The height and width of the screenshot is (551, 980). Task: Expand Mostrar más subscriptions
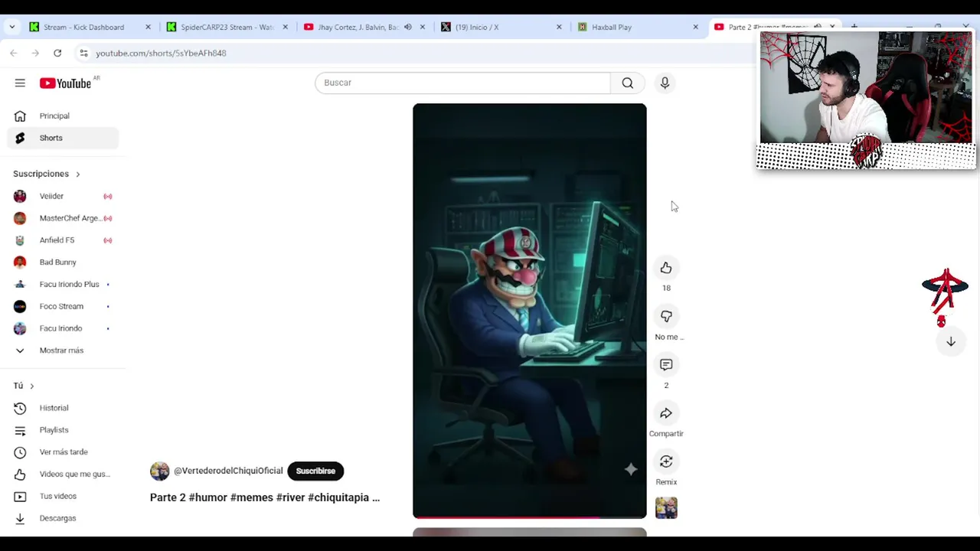point(63,350)
